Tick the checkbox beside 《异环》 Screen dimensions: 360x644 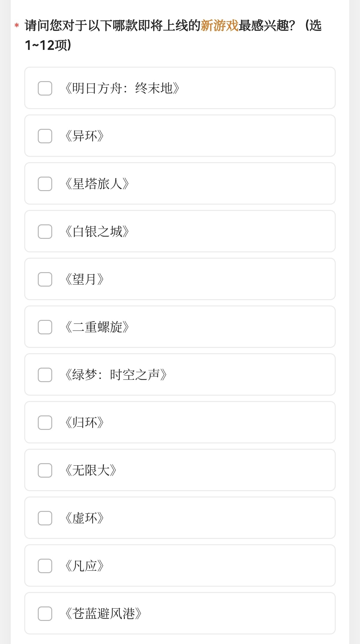coord(45,136)
